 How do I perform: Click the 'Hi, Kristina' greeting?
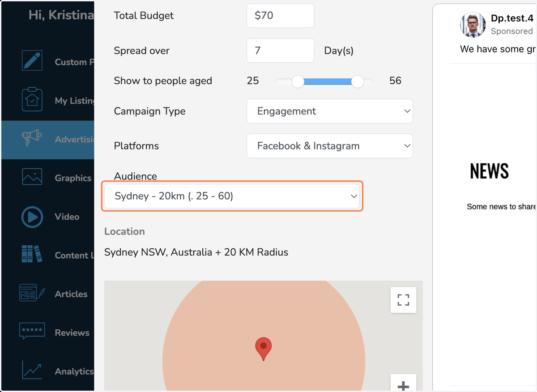coord(61,15)
